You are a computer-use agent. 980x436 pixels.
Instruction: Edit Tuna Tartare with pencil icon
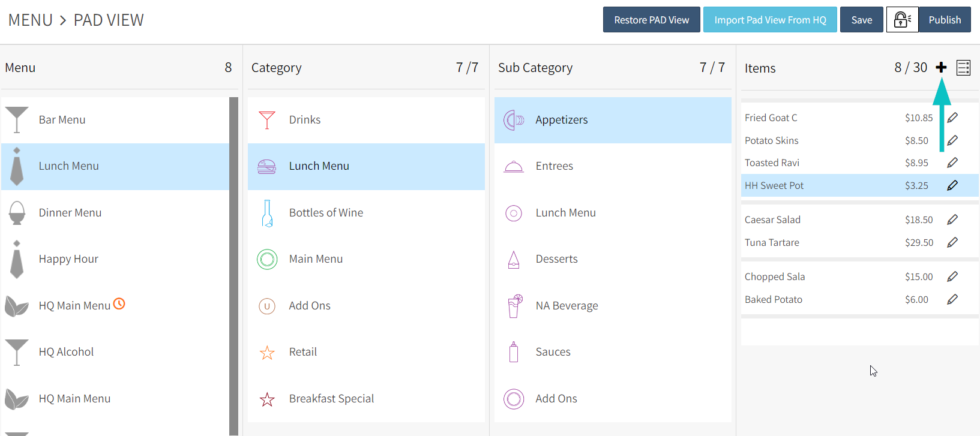[x=952, y=242]
